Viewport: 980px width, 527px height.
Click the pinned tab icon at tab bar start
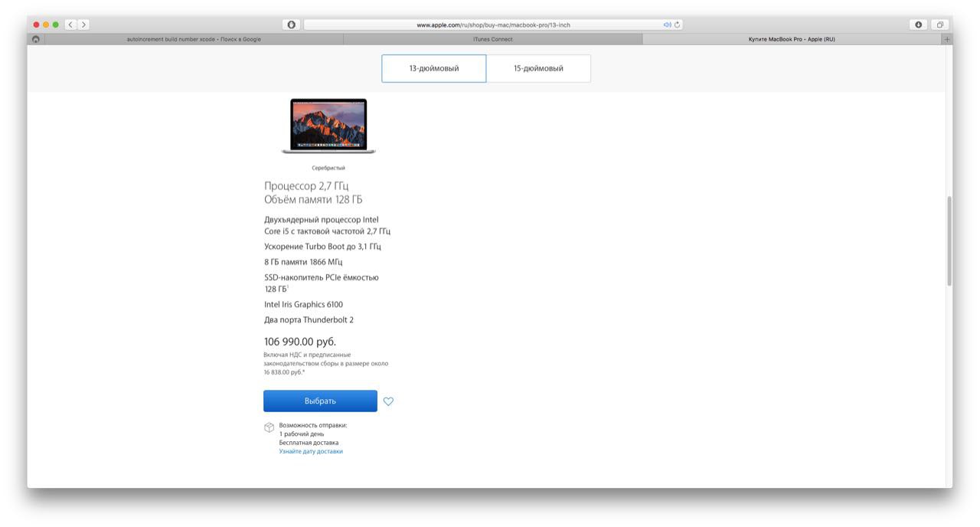[36, 39]
